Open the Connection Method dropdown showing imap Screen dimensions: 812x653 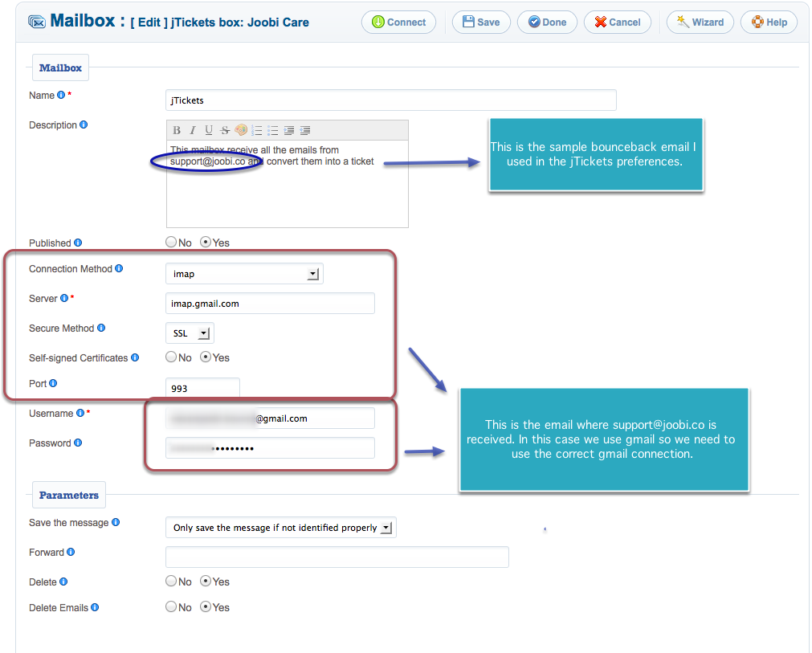click(x=244, y=274)
